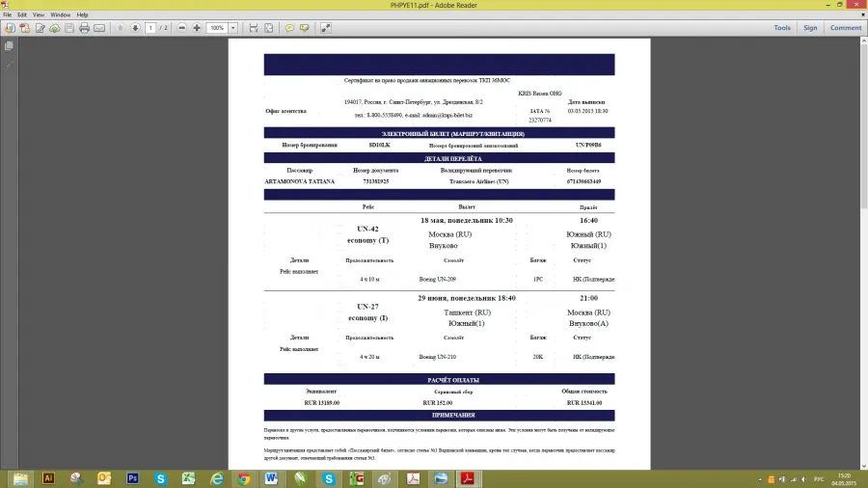This screenshot has width=868, height=488.
Task: Open the Edit menu
Action: point(22,14)
